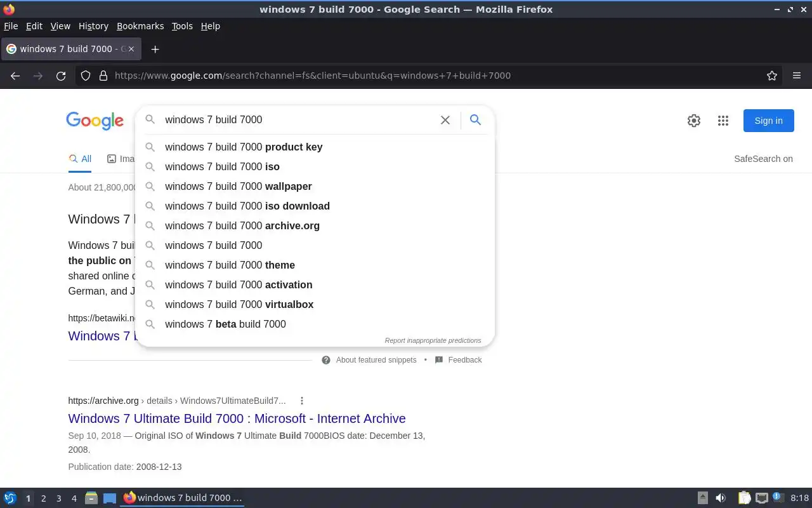Open 'Windows 7 Ultimate Build 7000' archive result

click(237, 418)
